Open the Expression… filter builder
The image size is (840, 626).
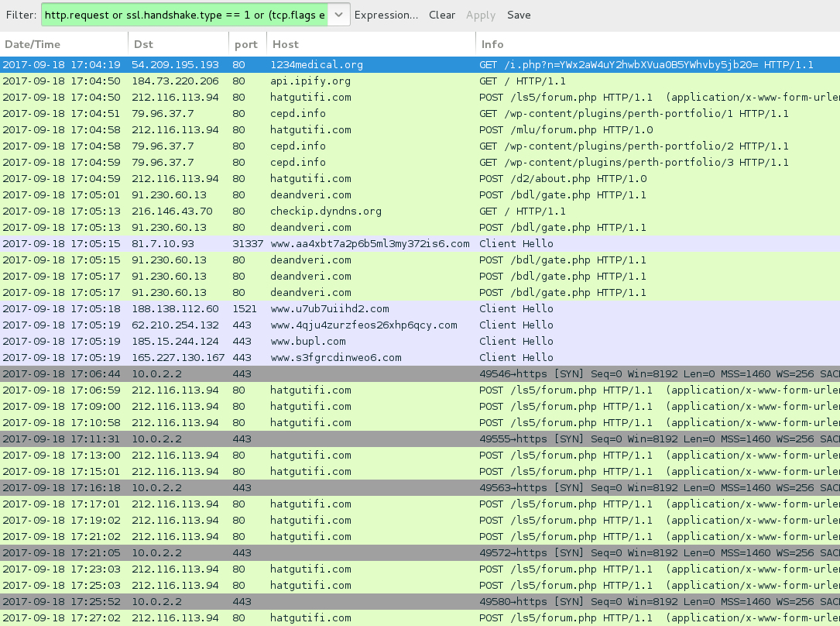(386, 15)
